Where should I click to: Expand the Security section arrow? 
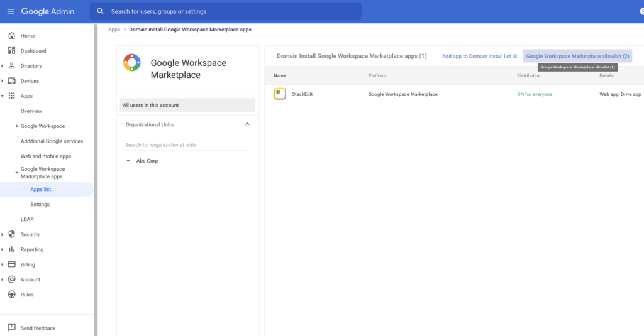point(3,234)
